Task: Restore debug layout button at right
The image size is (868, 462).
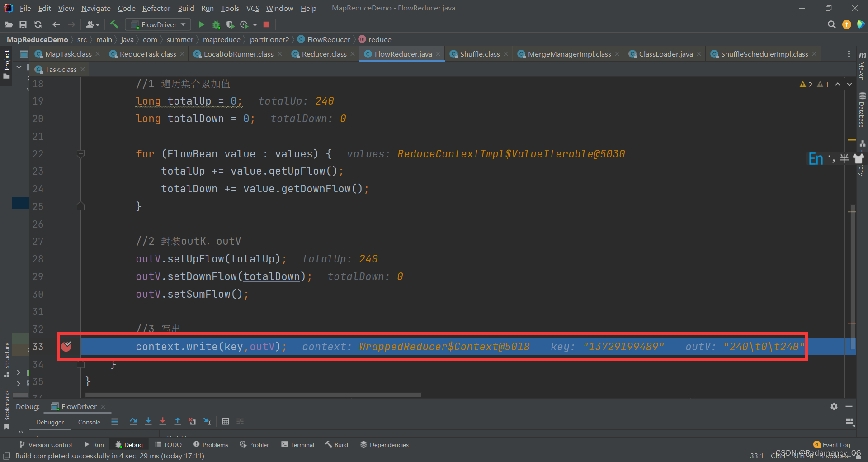Action: pyautogui.click(x=849, y=422)
